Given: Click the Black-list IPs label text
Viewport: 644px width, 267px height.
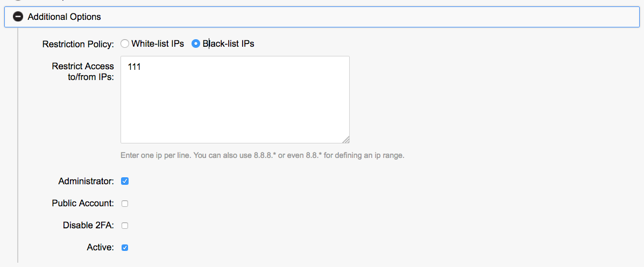Looking at the screenshot, I should coord(228,44).
